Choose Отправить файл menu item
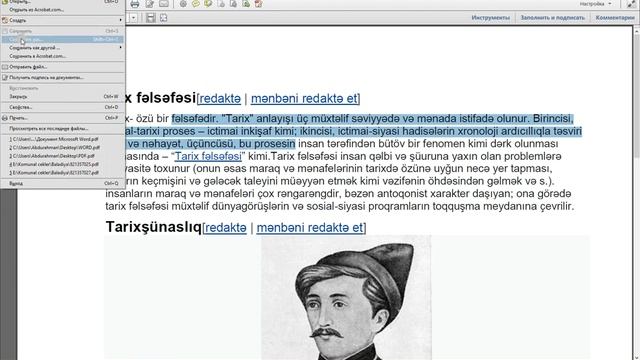640x360 pixels. [x=62, y=67]
